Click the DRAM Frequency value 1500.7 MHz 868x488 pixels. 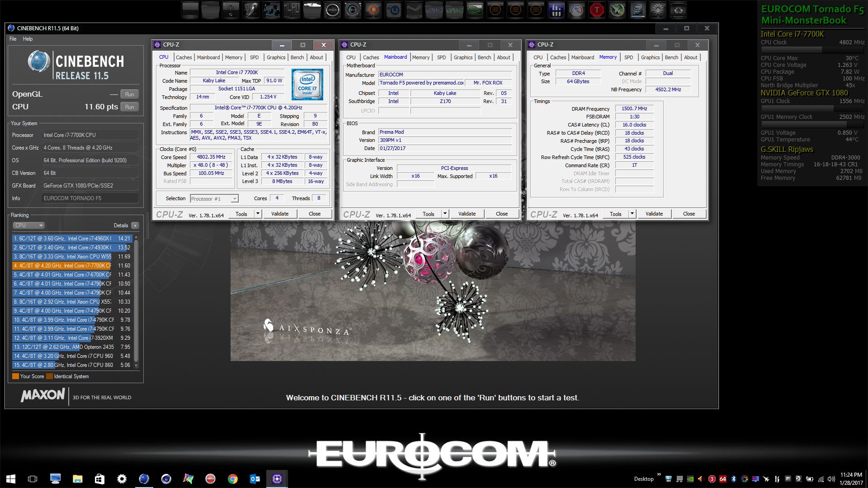[x=634, y=109]
